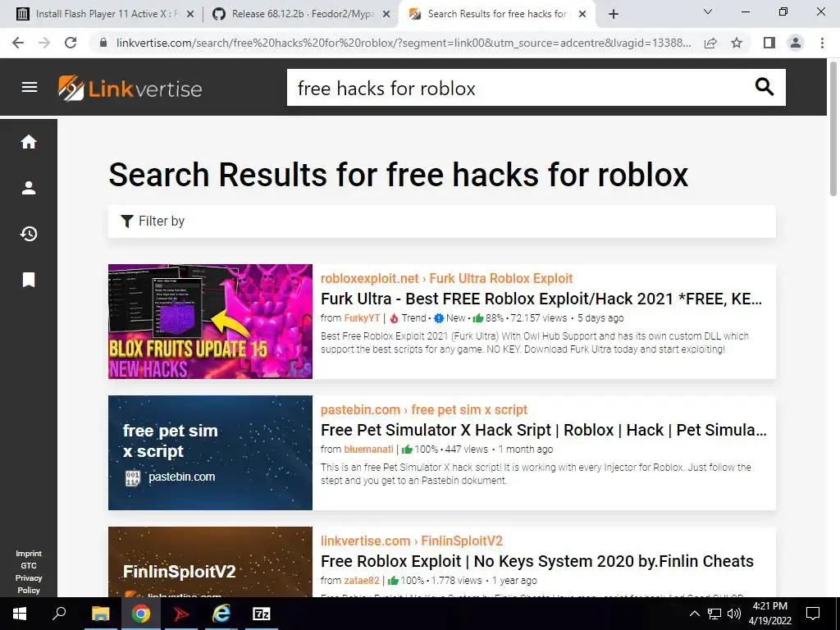Open Internet Explorer from taskbar
Viewport: 840px width, 630px height.
pyautogui.click(x=221, y=614)
